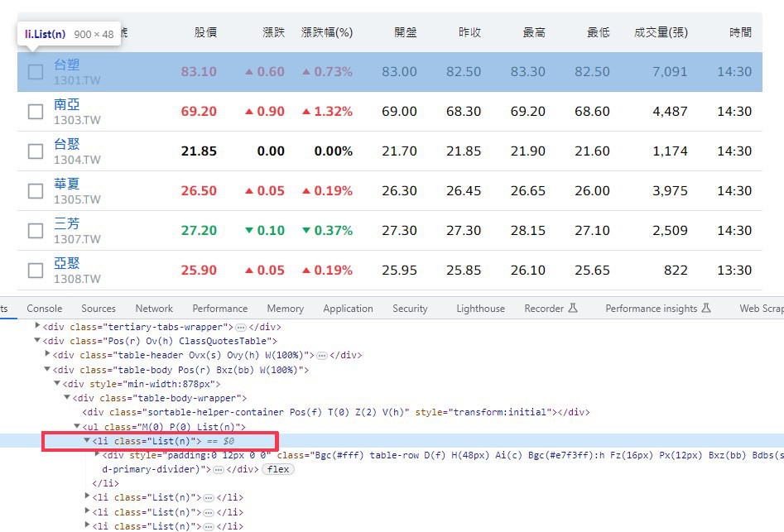The height and width of the screenshot is (532, 784).
Task: Click the 69.20 price of 南亞
Action: 199,112
